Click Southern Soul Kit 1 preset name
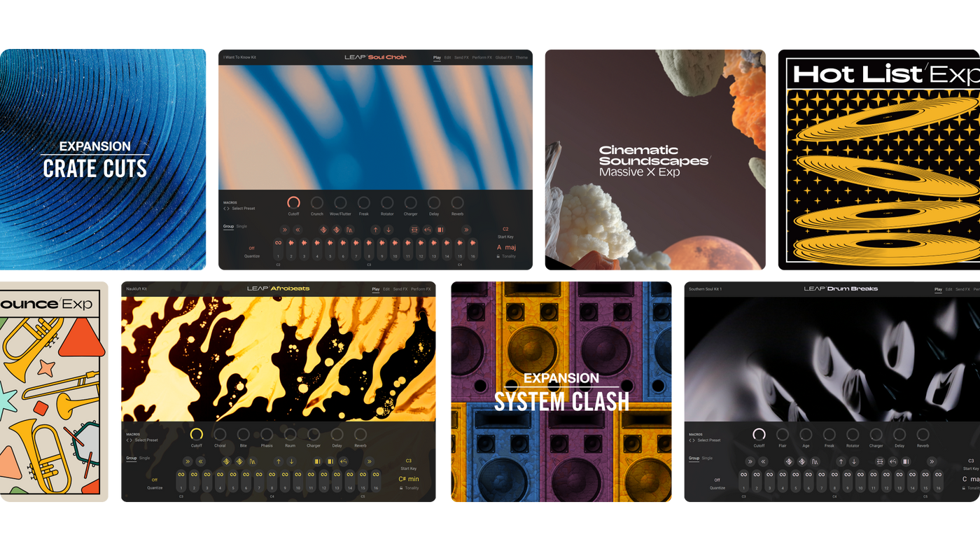 (x=705, y=289)
